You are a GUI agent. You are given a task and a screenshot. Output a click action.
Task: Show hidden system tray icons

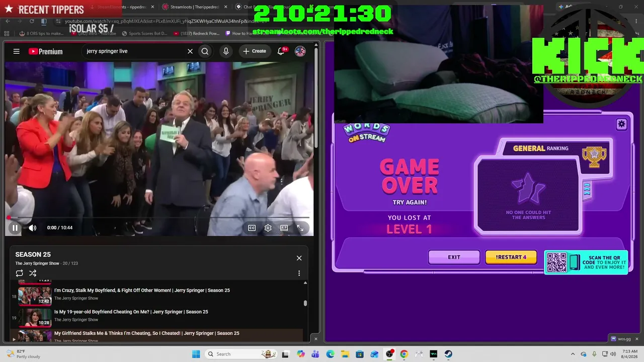coord(573,354)
